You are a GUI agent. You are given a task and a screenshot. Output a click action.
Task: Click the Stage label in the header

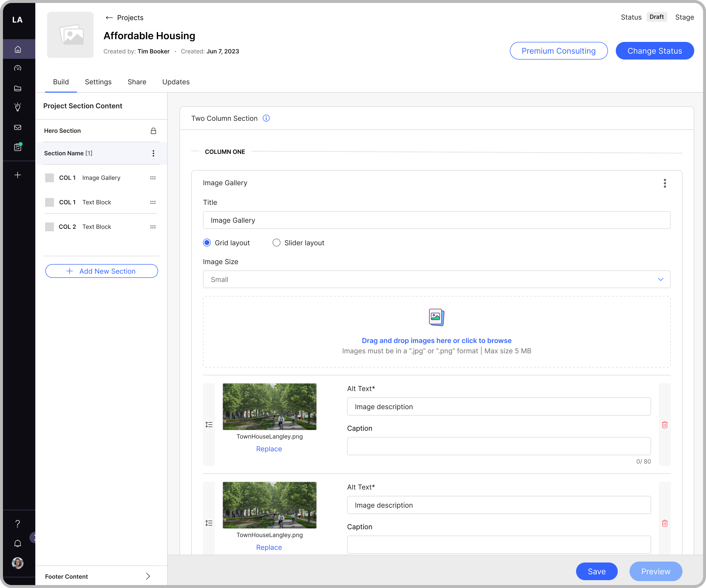coord(684,17)
